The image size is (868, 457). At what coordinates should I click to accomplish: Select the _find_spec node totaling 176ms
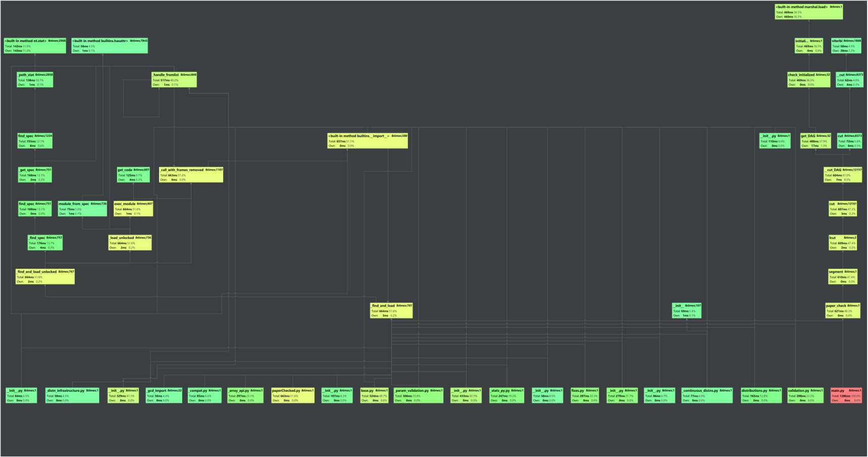[45, 242]
